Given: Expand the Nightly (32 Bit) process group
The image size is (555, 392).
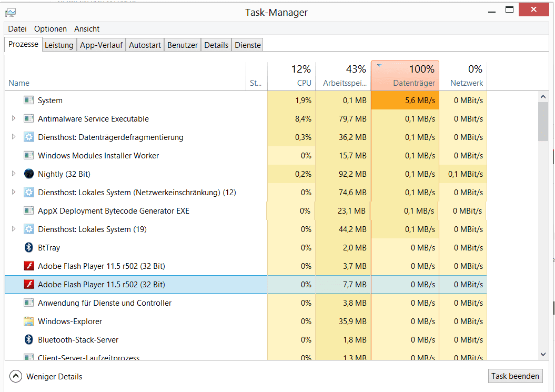Looking at the screenshot, I should pos(14,174).
